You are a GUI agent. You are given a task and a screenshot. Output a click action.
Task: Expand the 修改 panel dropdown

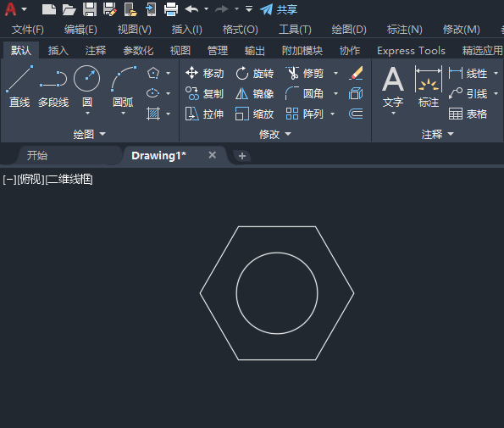click(275, 134)
